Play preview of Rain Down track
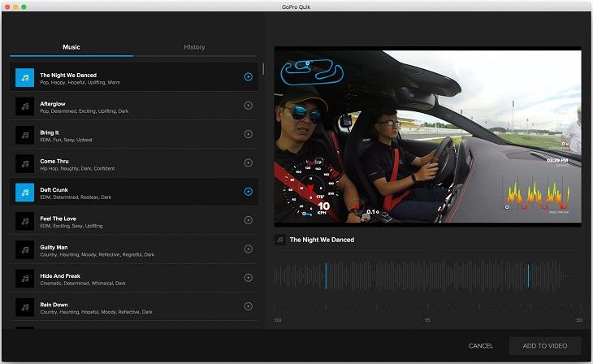Image resolution: width=593 pixels, height=364 pixels. pyautogui.click(x=248, y=306)
